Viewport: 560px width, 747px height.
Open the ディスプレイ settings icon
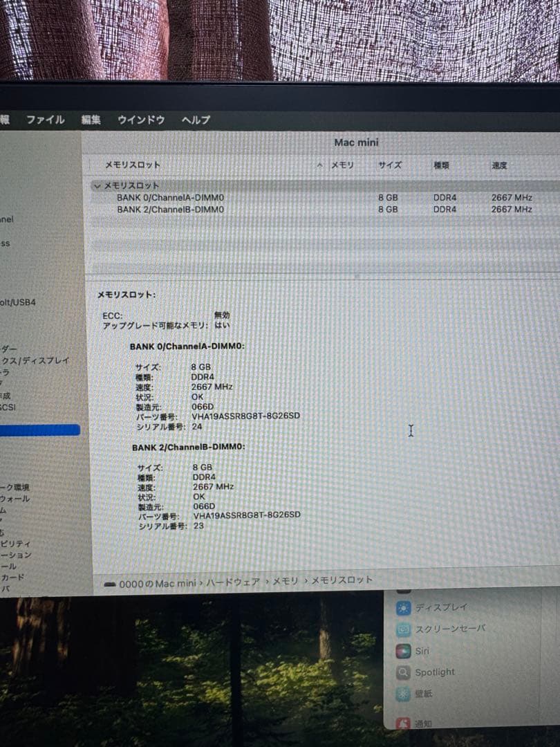tap(404, 607)
